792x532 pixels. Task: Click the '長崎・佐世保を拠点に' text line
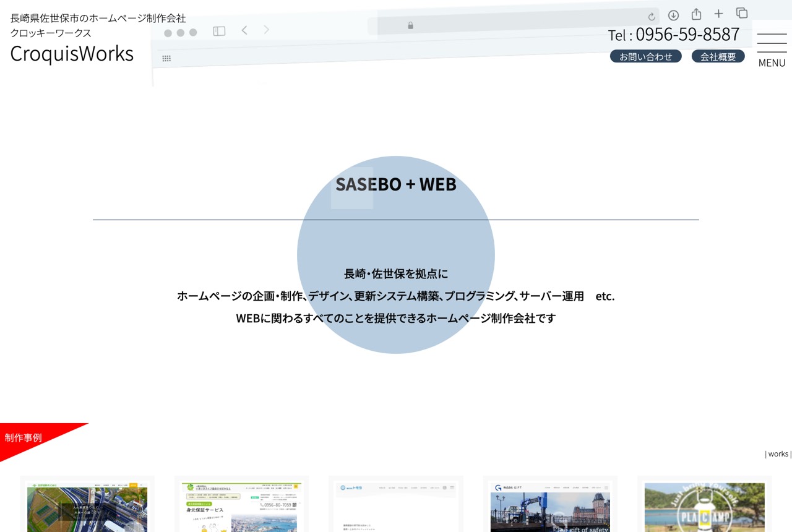click(x=396, y=273)
